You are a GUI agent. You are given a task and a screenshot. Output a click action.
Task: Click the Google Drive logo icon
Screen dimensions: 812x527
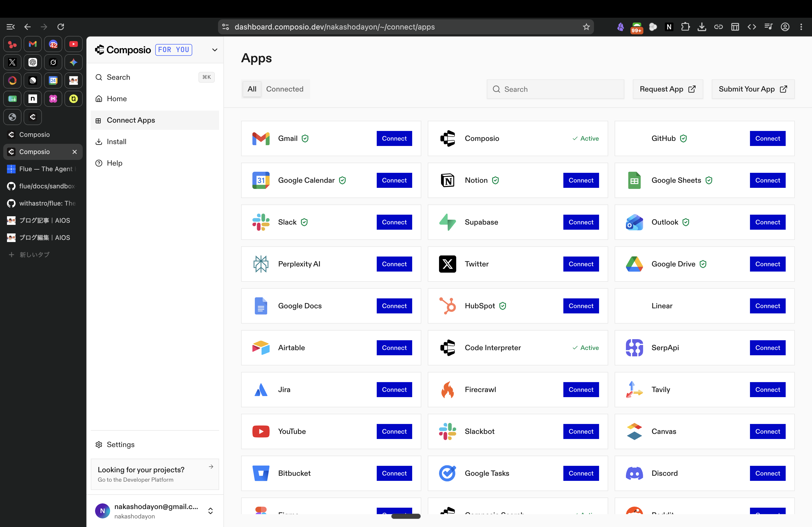634,264
